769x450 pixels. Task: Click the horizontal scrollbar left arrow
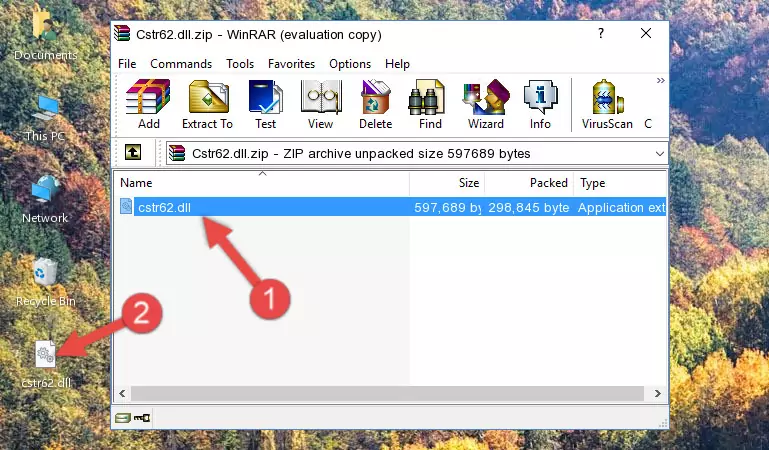[122, 393]
